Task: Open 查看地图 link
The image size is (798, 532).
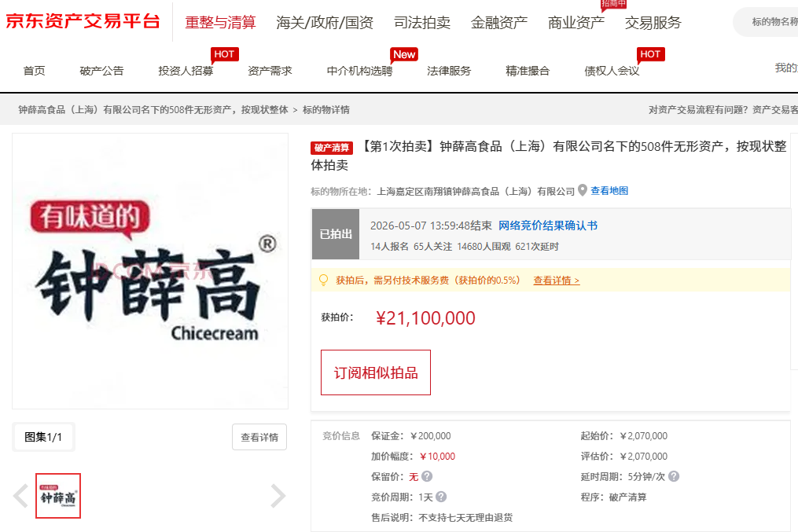Action: pos(609,191)
